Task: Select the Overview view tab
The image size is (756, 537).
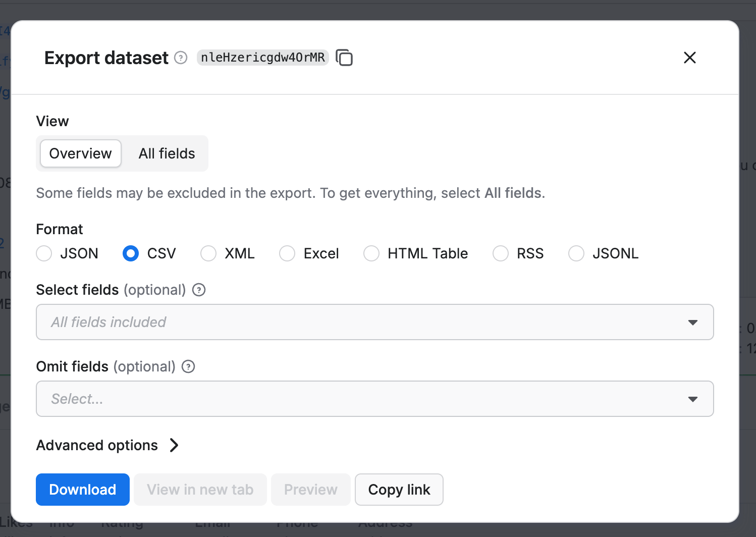Action: pos(80,153)
